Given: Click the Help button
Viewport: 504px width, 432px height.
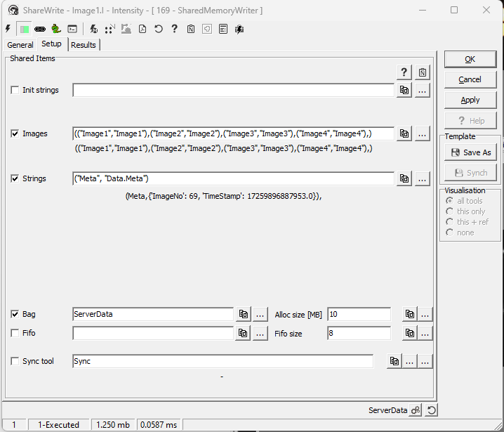Looking at the screenshot, I should point(470,121).
